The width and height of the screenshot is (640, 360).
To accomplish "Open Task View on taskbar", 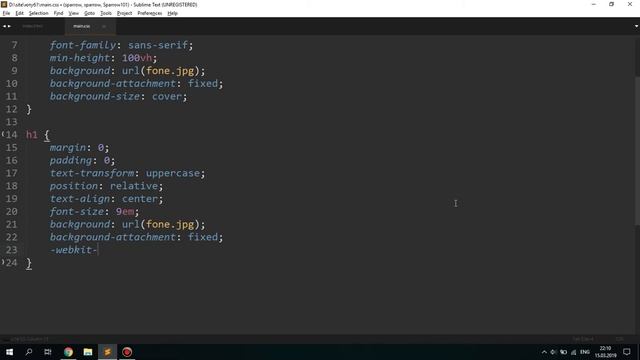I will 48,352.
